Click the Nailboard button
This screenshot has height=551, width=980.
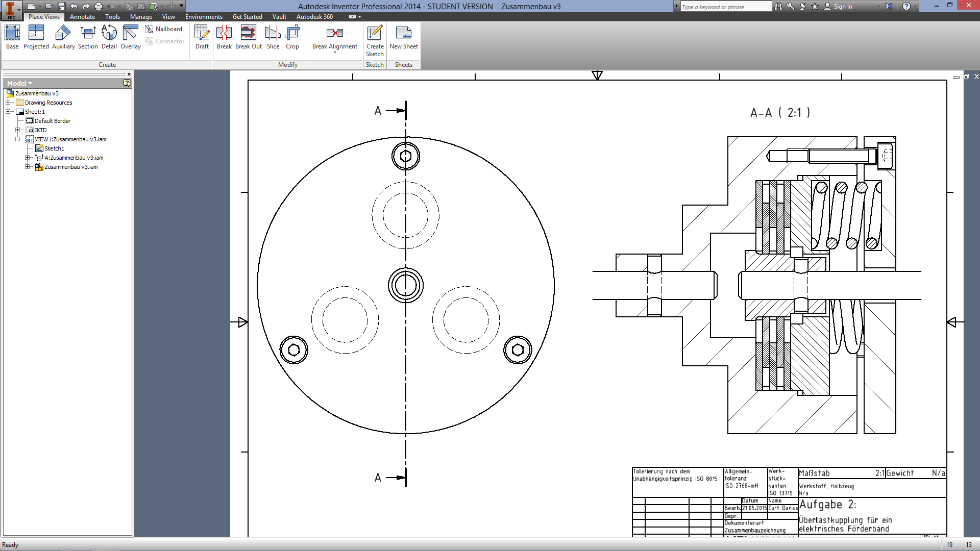[164, 29]
